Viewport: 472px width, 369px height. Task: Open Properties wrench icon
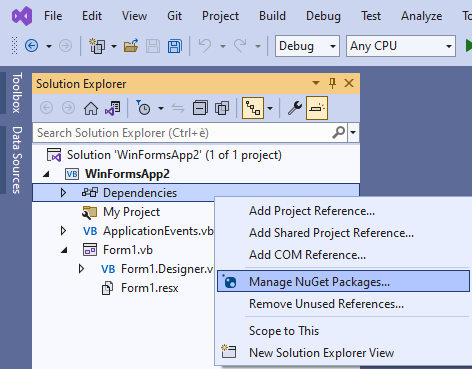coord(295,108)
